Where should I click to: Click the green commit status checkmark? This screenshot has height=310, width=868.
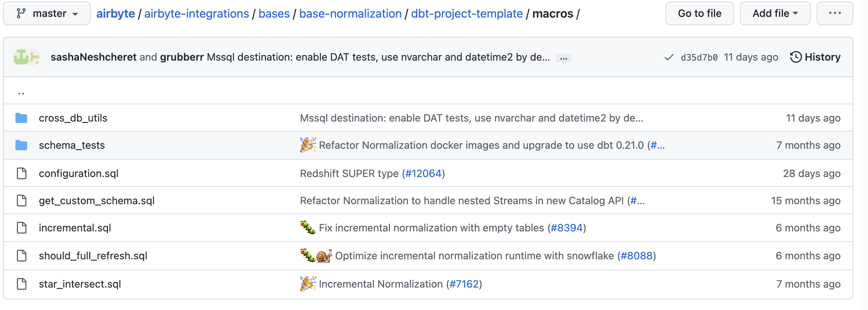click(x=669, y=57)
